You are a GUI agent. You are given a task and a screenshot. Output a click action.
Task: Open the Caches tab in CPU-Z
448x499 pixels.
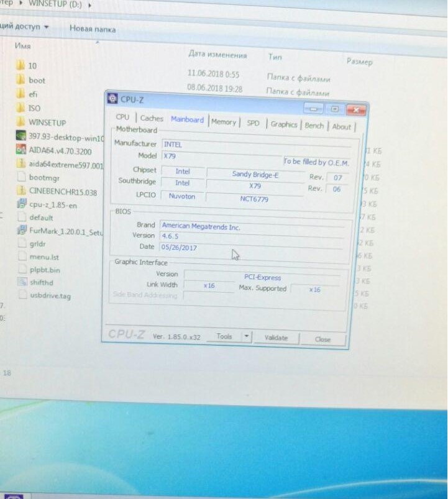point(152,119)
